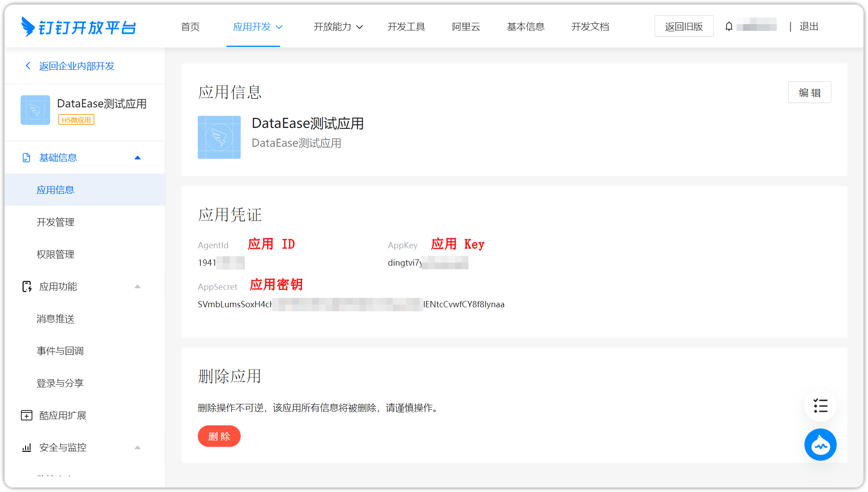The image size is (868, 492).
Task: Click the 退出 logout link
Action: pos(808,26)
